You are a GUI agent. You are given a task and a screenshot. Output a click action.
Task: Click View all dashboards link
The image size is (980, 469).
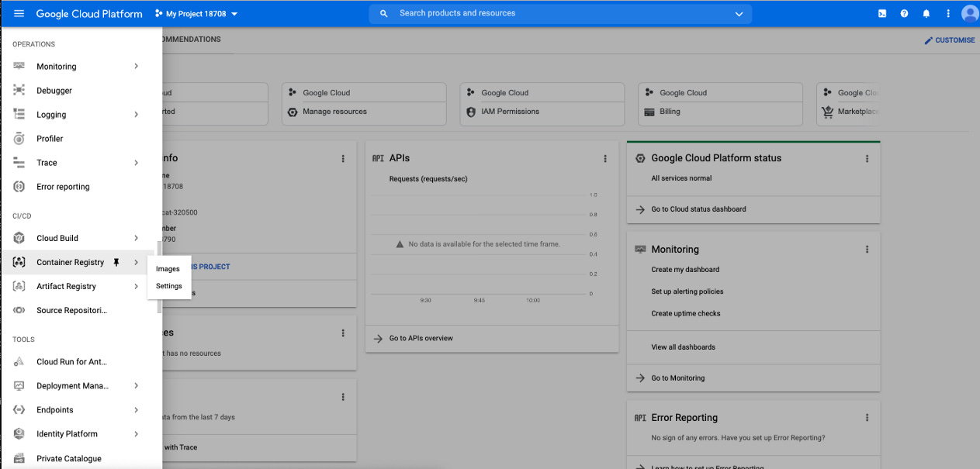pos(684,347)
